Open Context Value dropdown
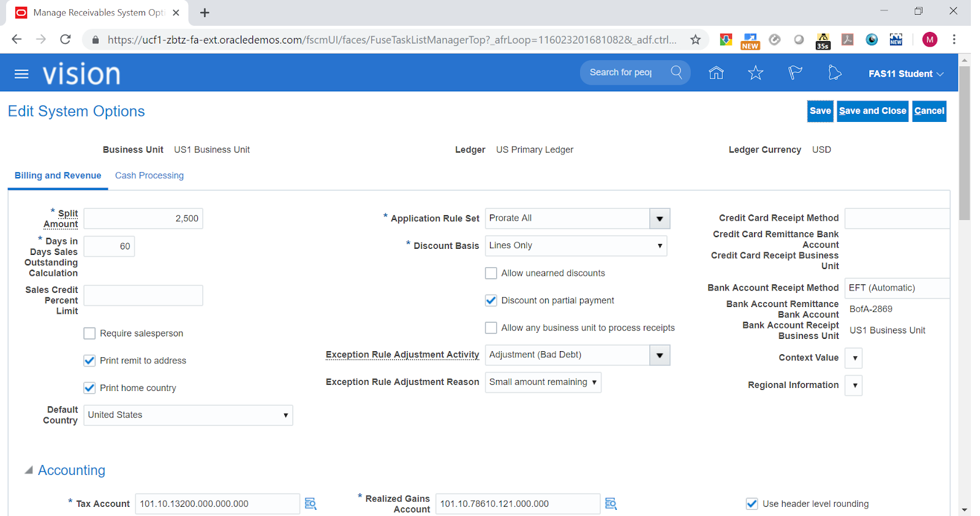Screen dimensions: 980x516 pyautogui.click(x=854, y=358)
